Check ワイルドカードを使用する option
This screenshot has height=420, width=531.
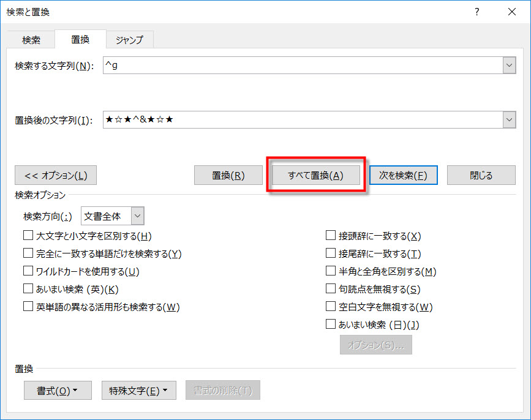pyautogui.click(x=28, y=271)
